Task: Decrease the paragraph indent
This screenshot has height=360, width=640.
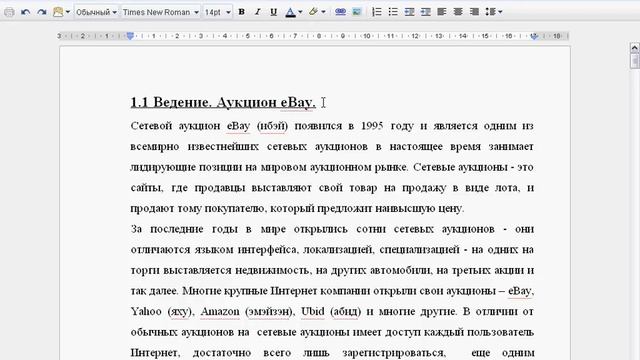Action: [409, 12]
